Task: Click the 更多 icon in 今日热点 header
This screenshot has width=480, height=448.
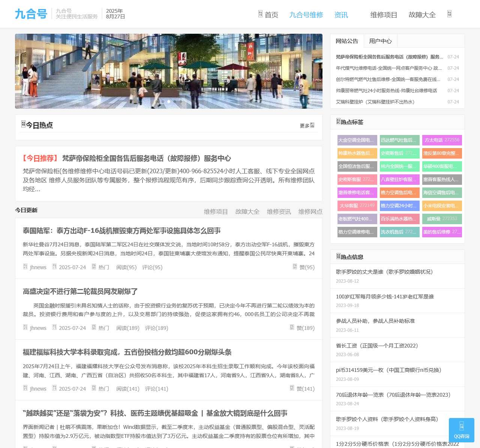Action: coord(312,125)
